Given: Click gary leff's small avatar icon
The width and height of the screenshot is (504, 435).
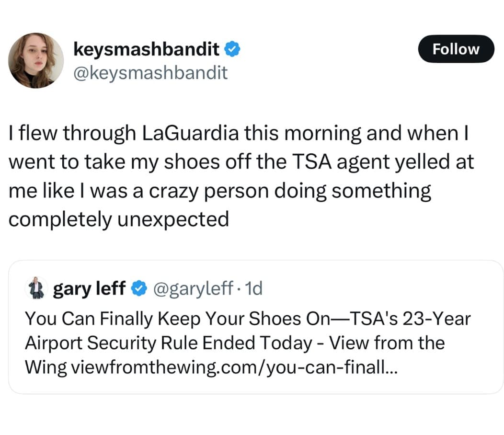Looking at the screenshot, I should click(36, 288).
